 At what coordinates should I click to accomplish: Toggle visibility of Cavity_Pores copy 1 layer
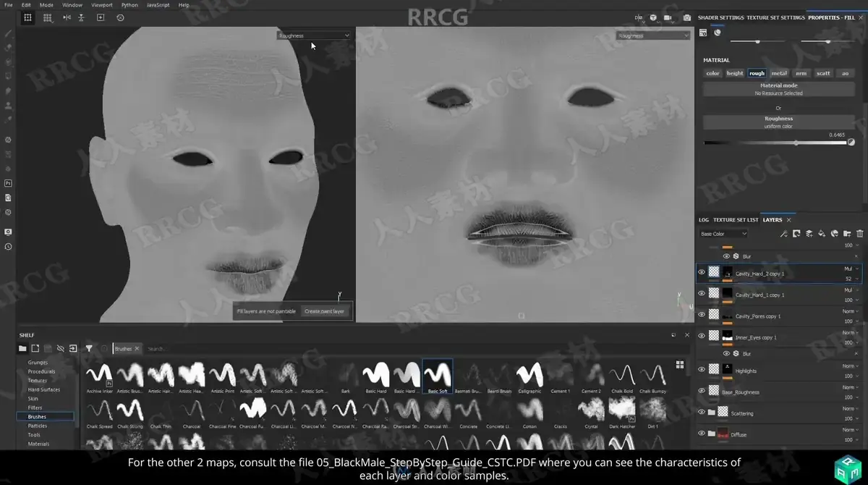[x=702, y=314]
